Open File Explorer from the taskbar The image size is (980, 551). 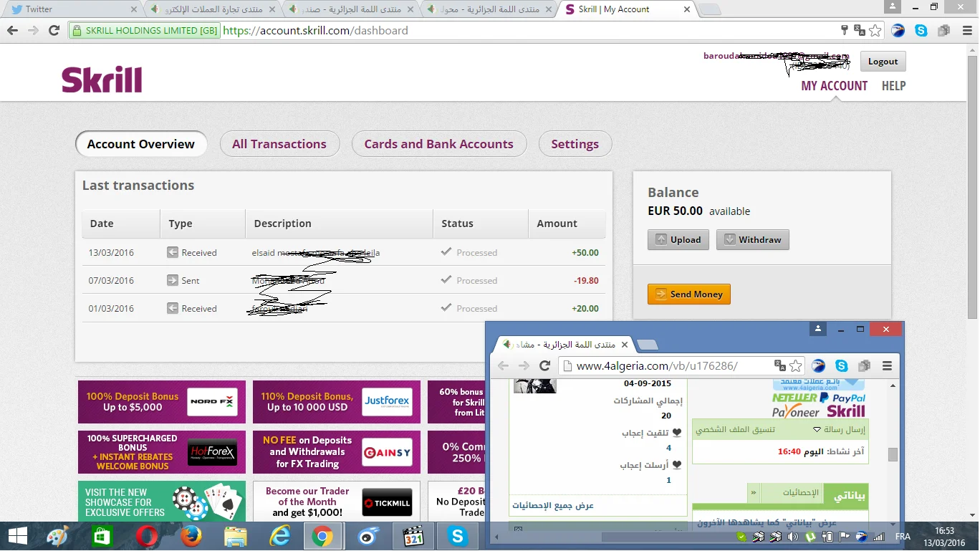coord(235,536)
